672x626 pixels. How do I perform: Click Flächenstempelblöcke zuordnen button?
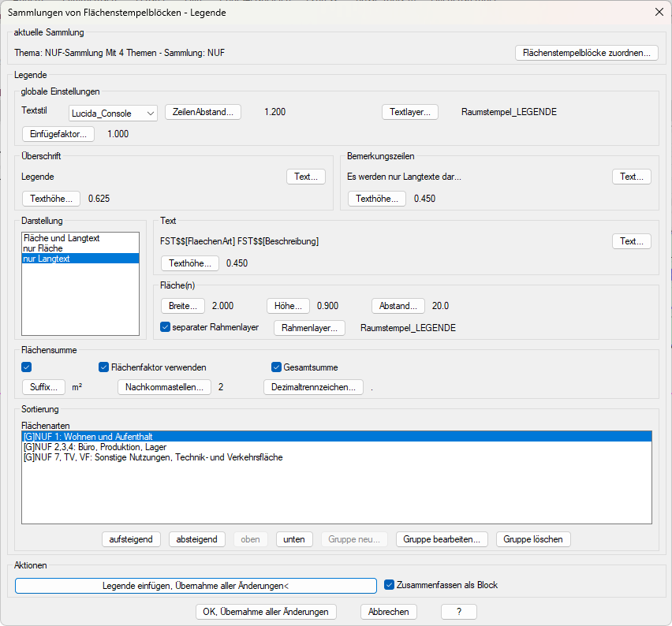click(x=586, y=53)
